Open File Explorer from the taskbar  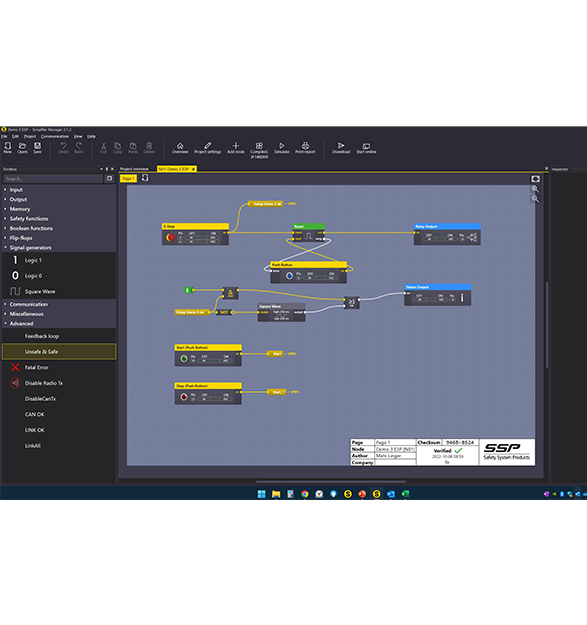tap(276, 494)
